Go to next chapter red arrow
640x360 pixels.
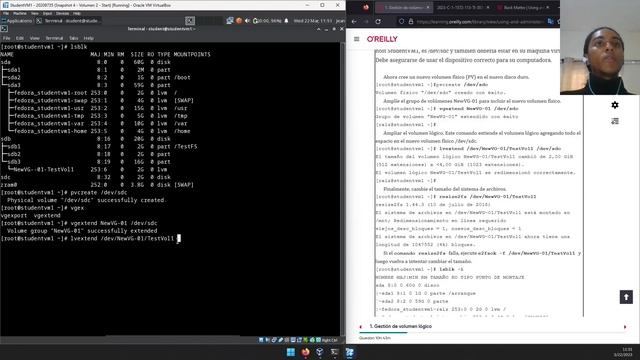pyautogui.click(x=624, y=327)
